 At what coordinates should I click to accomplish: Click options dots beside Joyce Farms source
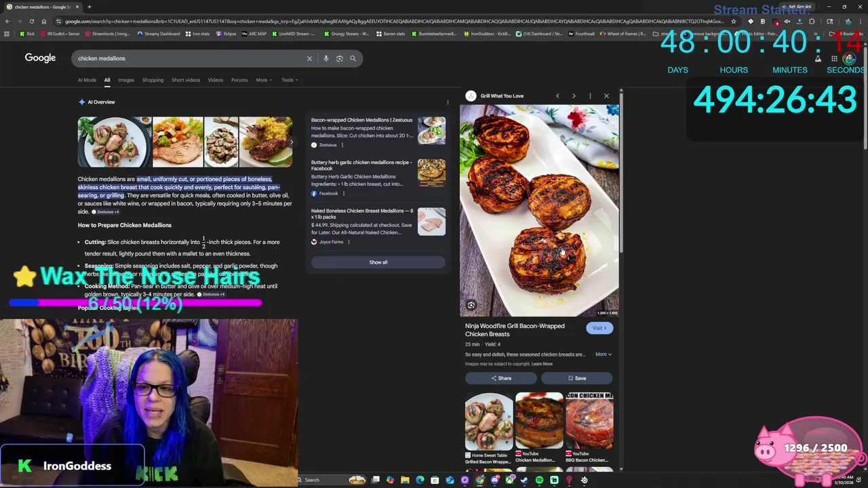point(349,242)
